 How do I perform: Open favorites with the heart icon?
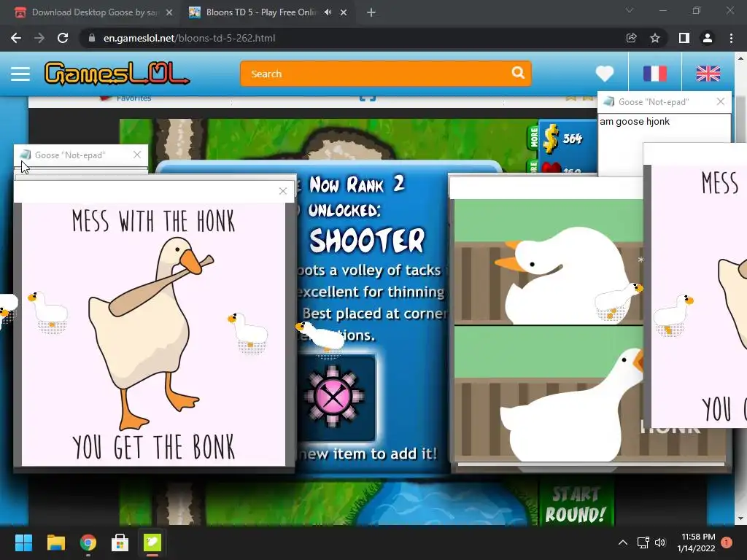click(x=605, y=74)
